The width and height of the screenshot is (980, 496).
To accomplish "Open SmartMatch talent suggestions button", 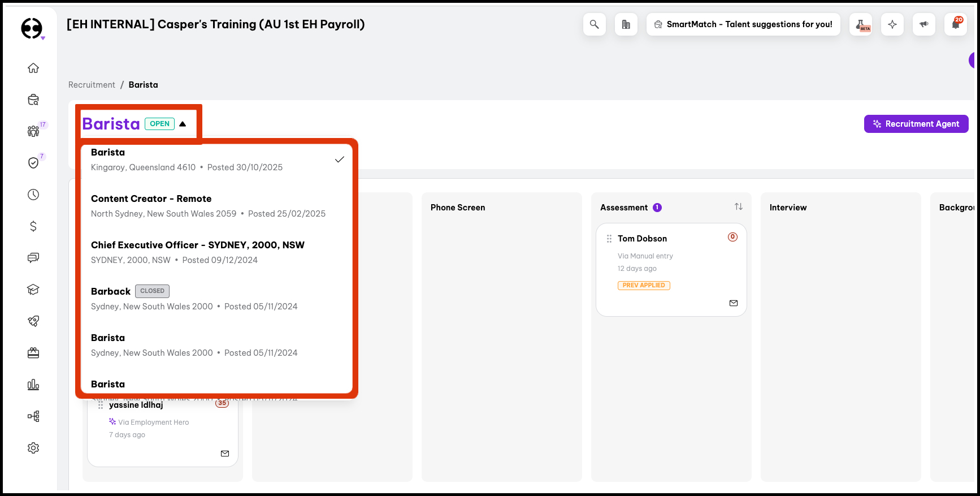I will [743, 24].
